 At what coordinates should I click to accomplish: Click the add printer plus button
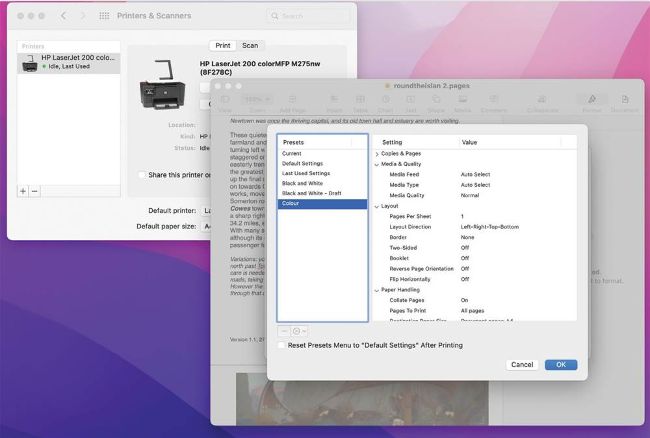click(x=23, y=190)
